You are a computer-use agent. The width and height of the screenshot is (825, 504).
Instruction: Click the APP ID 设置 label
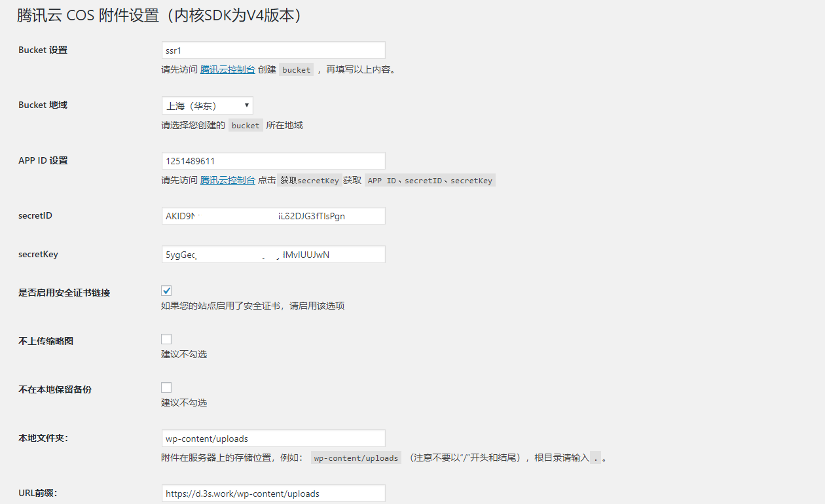[43, 160]
